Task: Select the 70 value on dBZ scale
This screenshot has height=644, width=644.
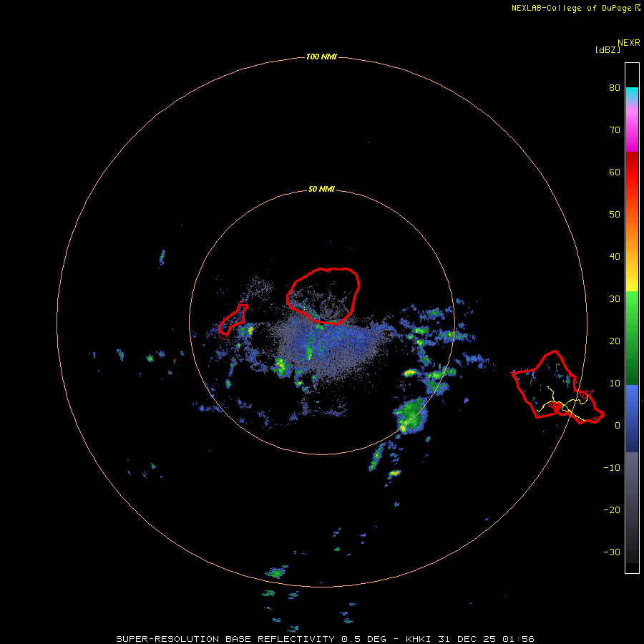Action: 615,130
